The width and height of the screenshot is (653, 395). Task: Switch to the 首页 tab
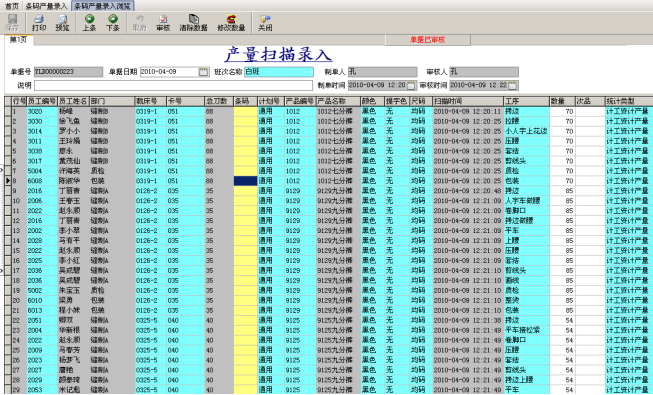[x=12, y=6]
